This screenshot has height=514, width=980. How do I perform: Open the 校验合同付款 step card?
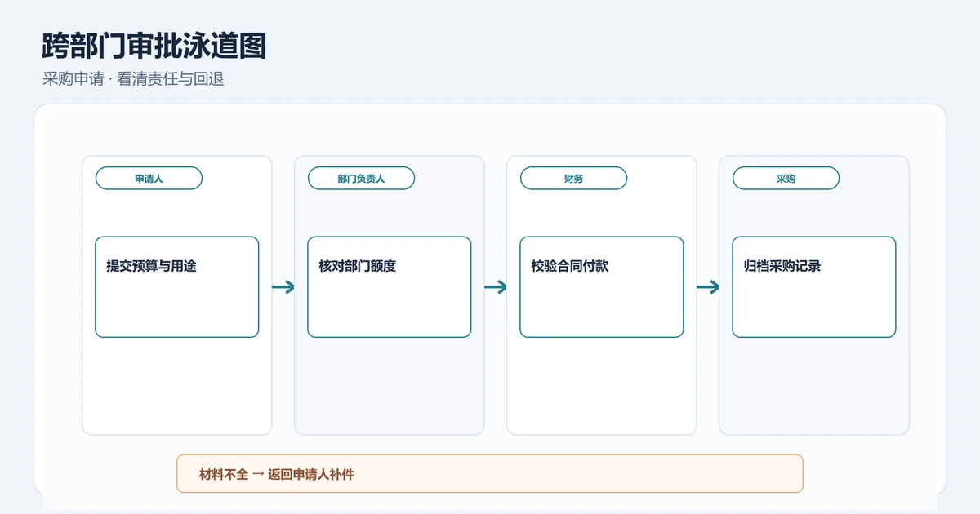[602, 287]
